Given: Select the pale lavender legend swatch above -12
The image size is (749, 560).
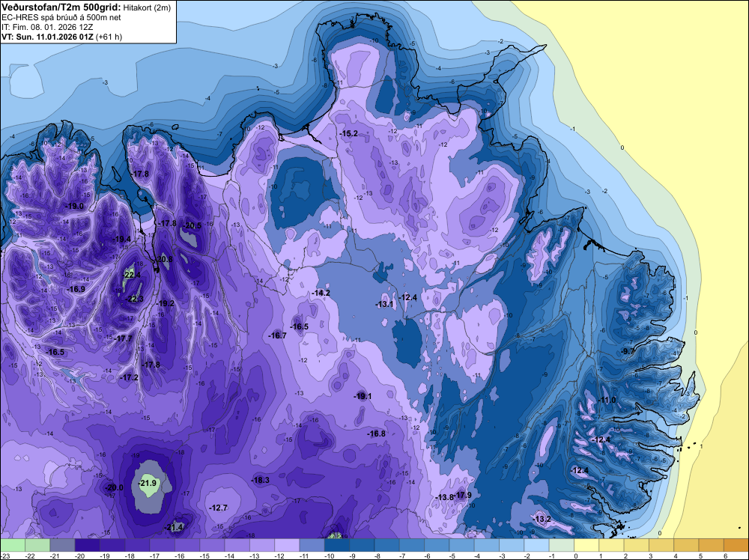Looking at the screenshot, I should pyautogui.click(x=287, y=545).
